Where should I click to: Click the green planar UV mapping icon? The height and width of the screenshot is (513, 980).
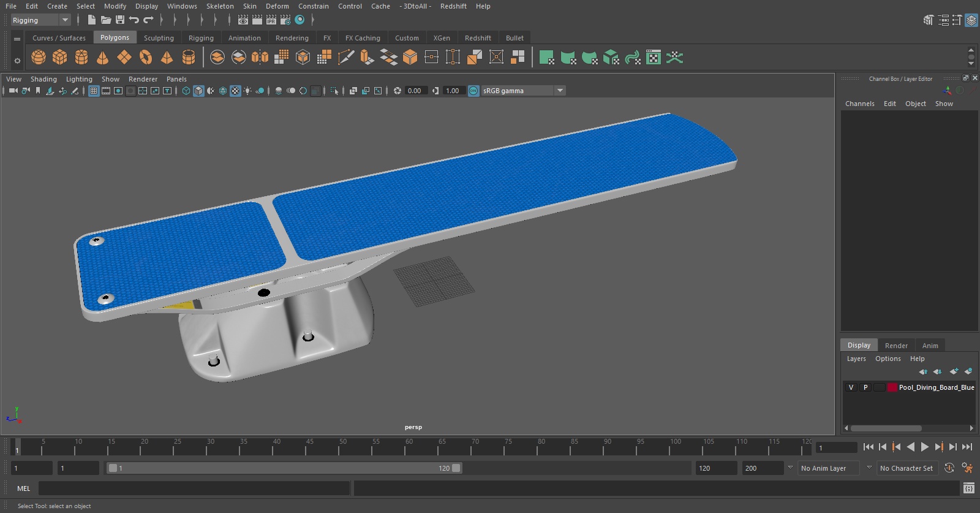(x=546, y=58)
